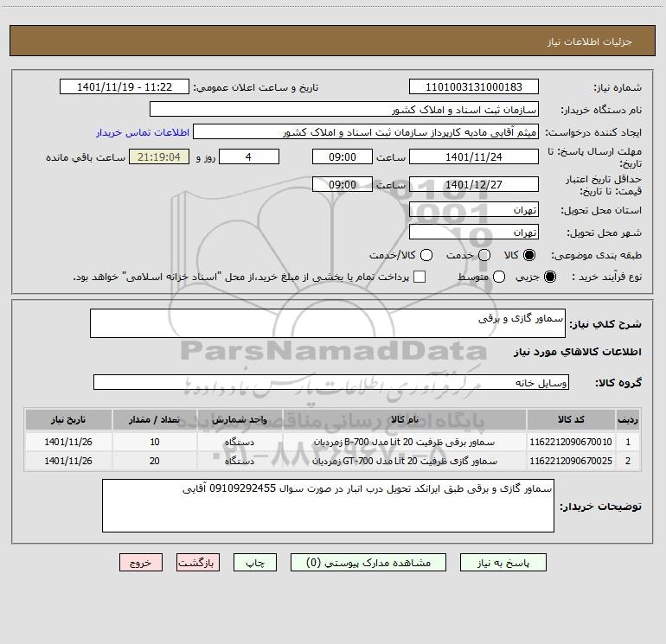The image size is (666, 644).
Task: Select the متوسط purchase type radio
Action: point(499,277)
